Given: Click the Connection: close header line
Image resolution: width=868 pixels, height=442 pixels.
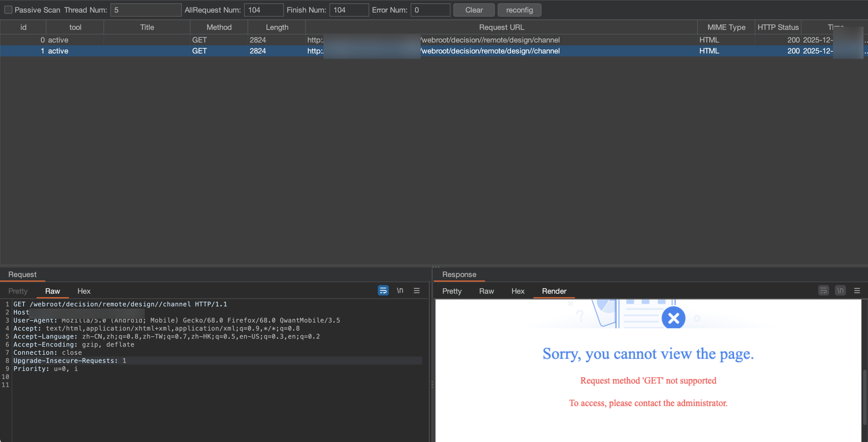Looking at the screenshot, I should [48, 352].
